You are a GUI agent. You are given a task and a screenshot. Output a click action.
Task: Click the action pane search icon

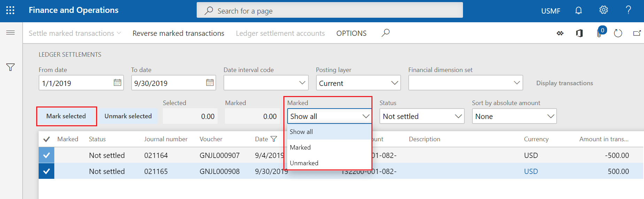[385, 33]
